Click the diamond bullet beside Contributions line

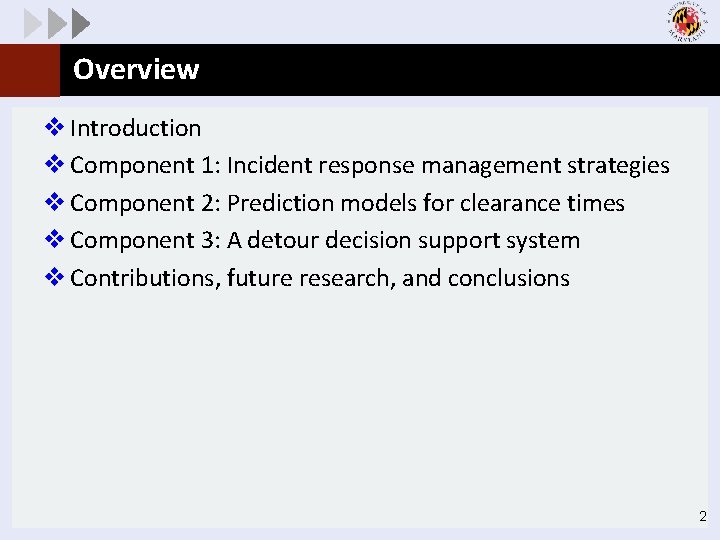[56, 278]
